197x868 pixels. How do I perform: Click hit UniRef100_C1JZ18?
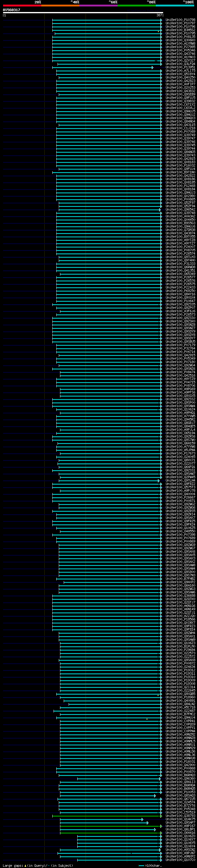click(x=180, y=128)
